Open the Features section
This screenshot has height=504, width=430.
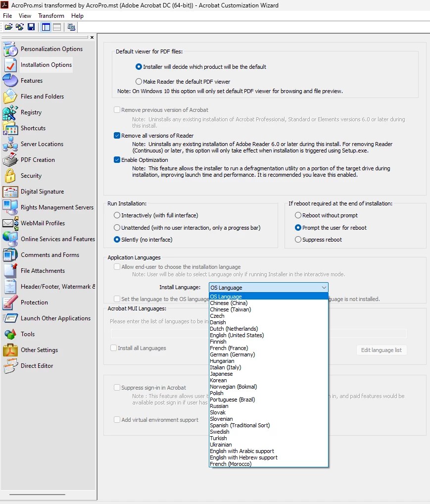[x=32, y=81]
